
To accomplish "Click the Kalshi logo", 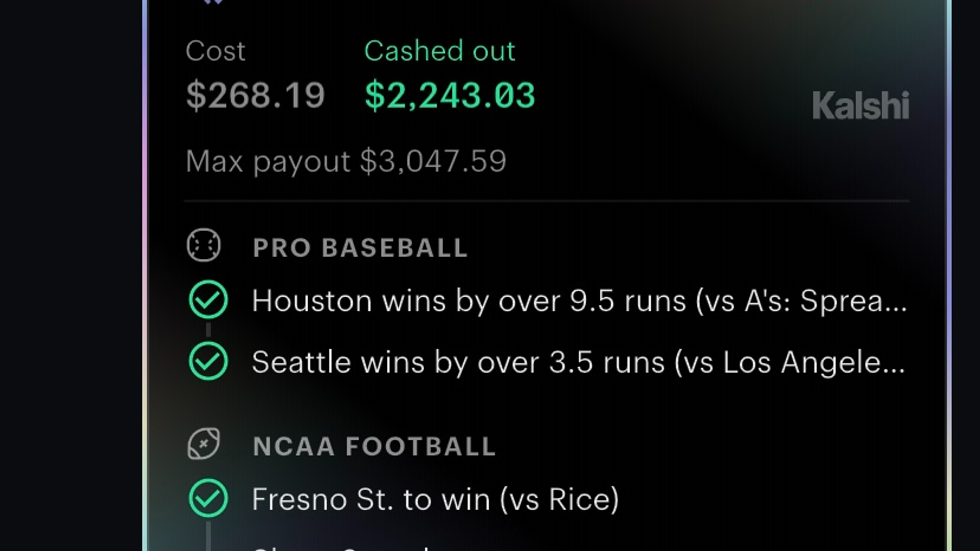I will pos(861,105).
